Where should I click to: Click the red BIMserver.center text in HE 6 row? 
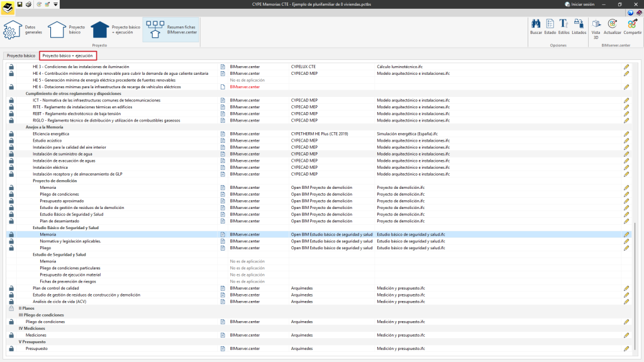pos(245,87)
